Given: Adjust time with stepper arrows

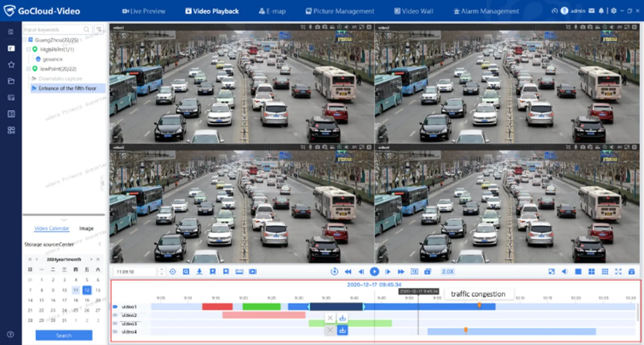Looking at the screenshot, I should (161, 272).
